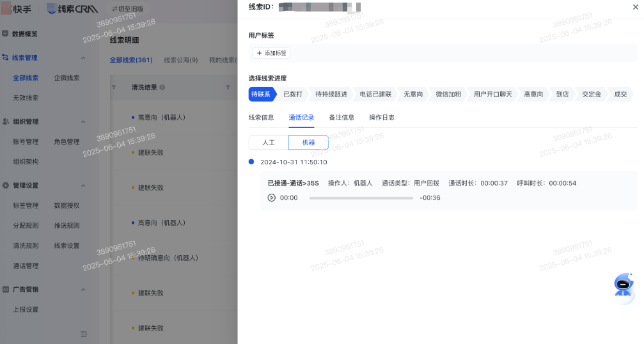Collapse the 广告营销 menu group chevron
644x344 pixels.
[x=83, y=290]
